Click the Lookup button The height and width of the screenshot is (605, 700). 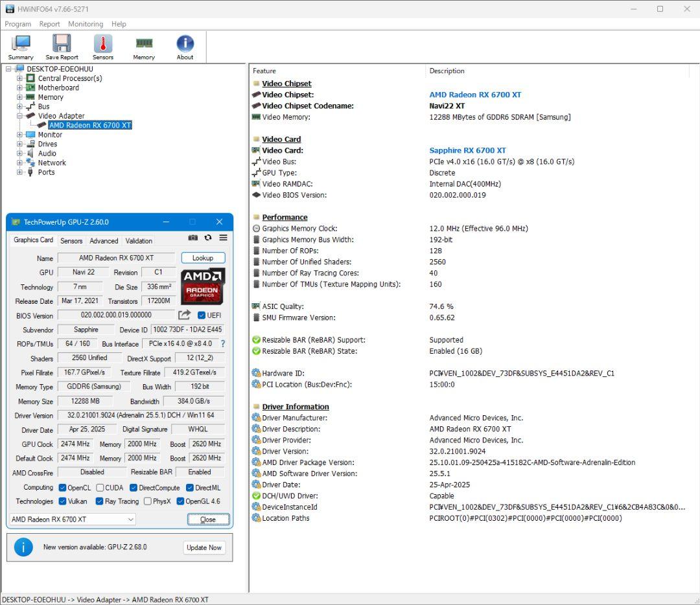(x=203, y=258)
